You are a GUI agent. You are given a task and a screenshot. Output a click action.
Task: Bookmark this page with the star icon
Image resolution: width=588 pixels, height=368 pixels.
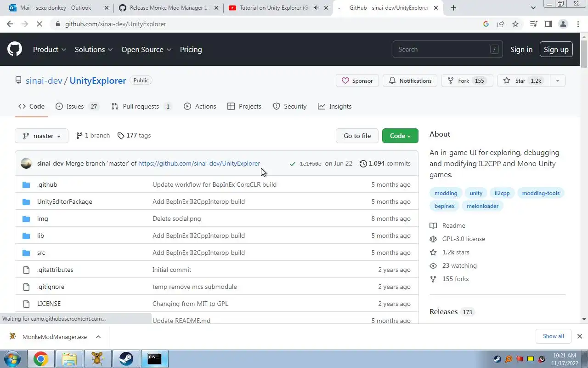(x=515, y=24)
